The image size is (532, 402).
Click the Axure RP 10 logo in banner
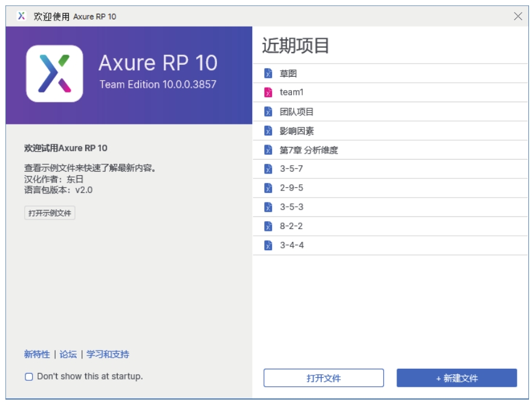point(54,74)
